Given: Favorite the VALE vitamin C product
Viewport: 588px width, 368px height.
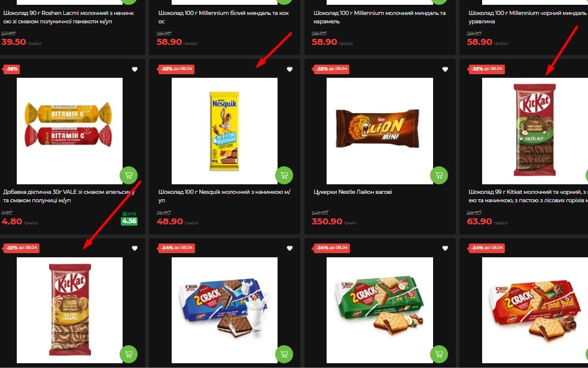Looking at the screenshot, I should coord(135,69).
